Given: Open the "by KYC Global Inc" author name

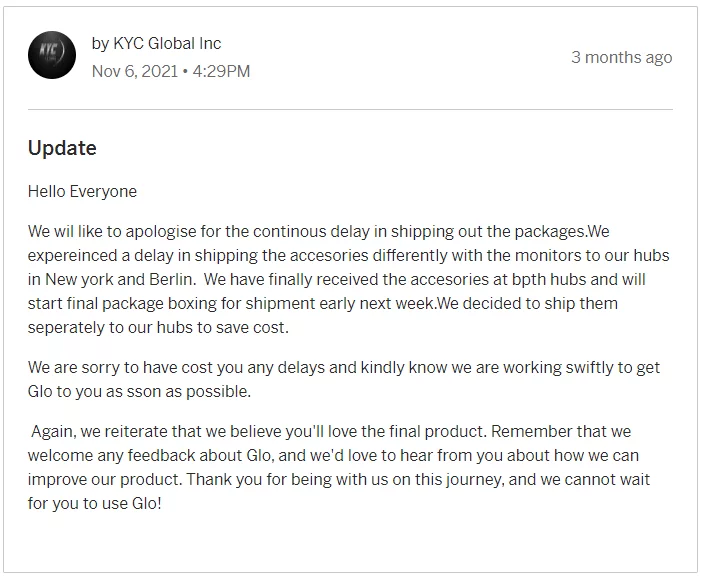Looking at the screenshot, I should 156,44.
